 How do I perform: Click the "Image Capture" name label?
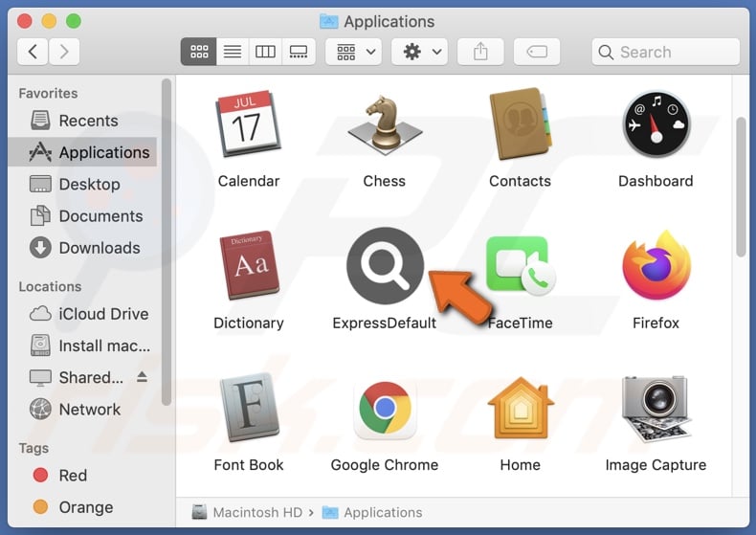coord(656,465)
